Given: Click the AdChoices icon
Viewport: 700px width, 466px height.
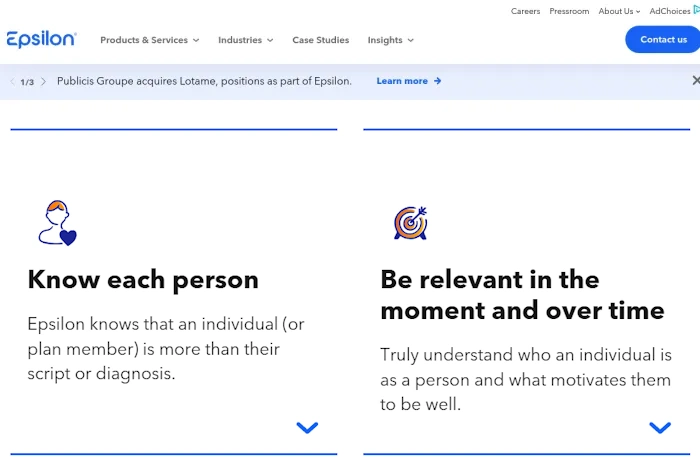Looking at the screenshot, I should 696,10.
